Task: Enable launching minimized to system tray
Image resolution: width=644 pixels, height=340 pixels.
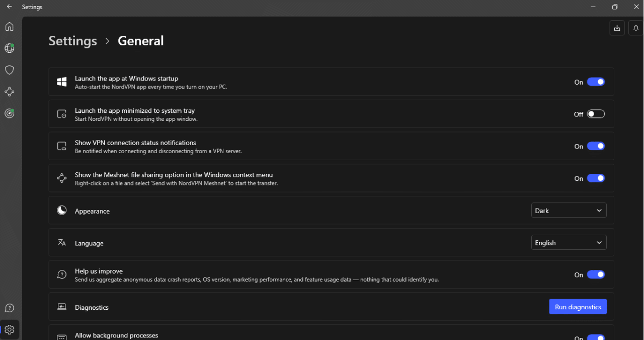Action: point(596,113)
